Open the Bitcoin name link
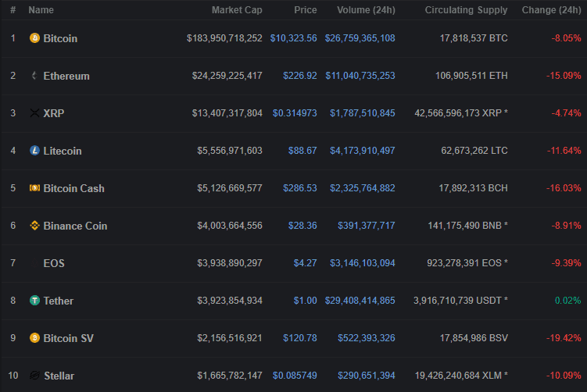Viewport: 587px width, 392px height. pyautogui.click(x=60, y=38)
